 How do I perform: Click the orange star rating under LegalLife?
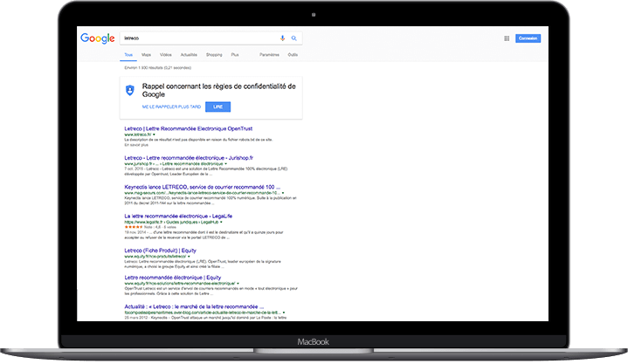[134, 227]
